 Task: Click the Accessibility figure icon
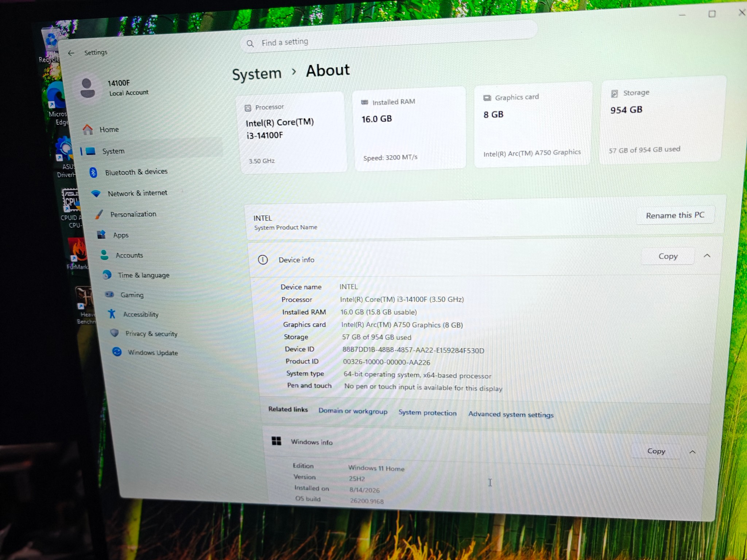coord(112,314)
